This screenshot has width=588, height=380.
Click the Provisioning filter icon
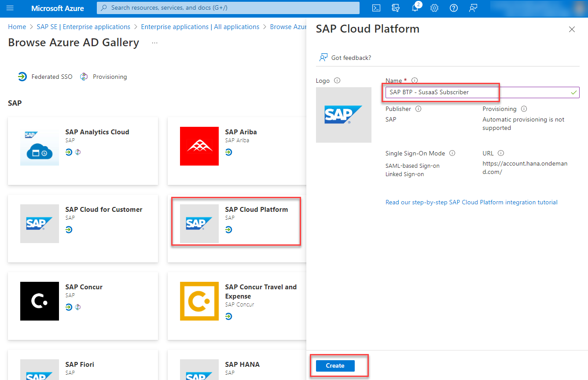(84, 77)
